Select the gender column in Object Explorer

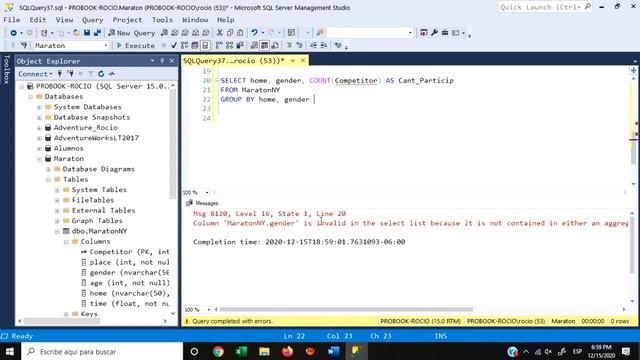pos(126,272)
